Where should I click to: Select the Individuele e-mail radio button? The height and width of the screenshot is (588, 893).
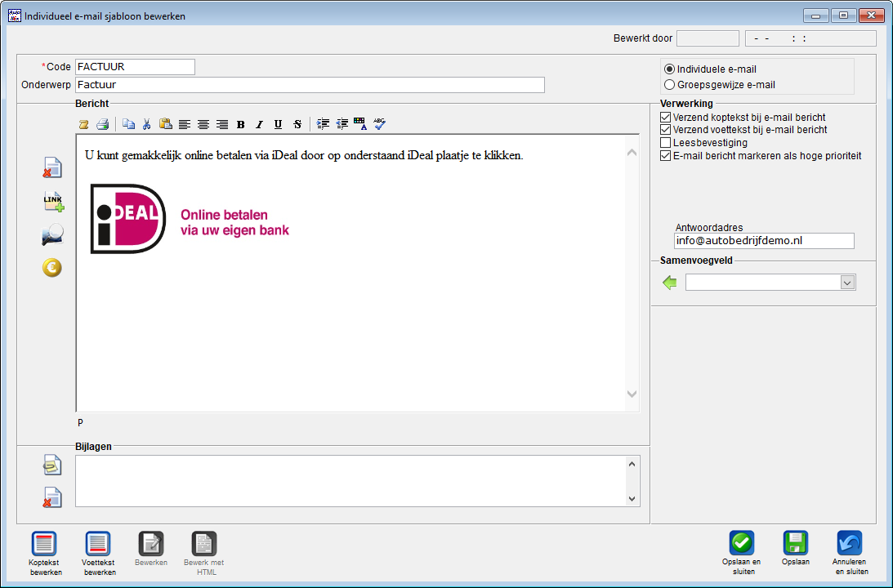[x=670, y=69]
